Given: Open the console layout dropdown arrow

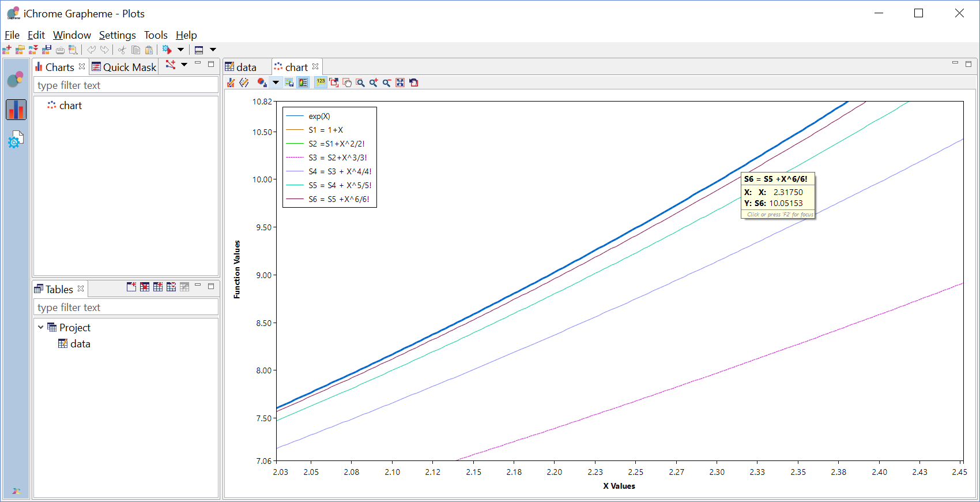Looking at the screenshot, I should click(213, 50).
